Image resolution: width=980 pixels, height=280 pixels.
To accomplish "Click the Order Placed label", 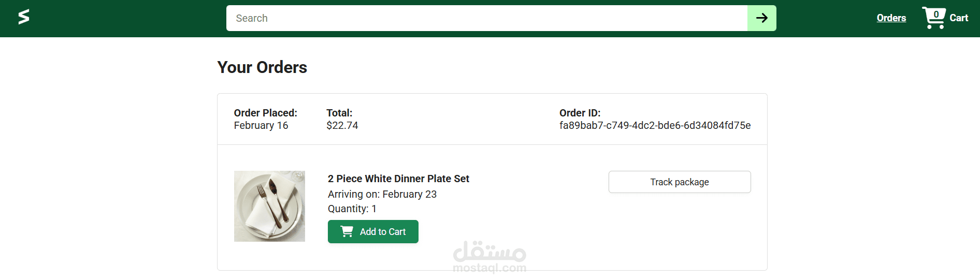I will click(x=265, y=113).
